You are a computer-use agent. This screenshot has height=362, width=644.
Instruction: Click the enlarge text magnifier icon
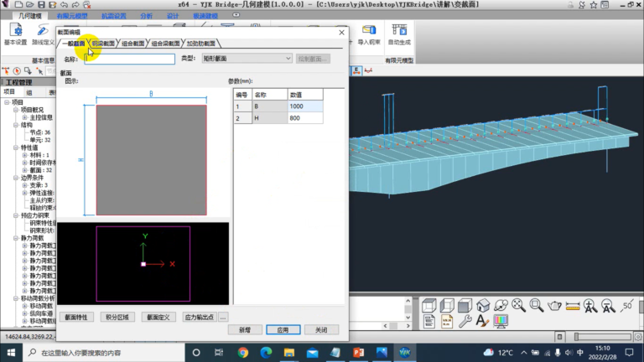click(590, 305)
